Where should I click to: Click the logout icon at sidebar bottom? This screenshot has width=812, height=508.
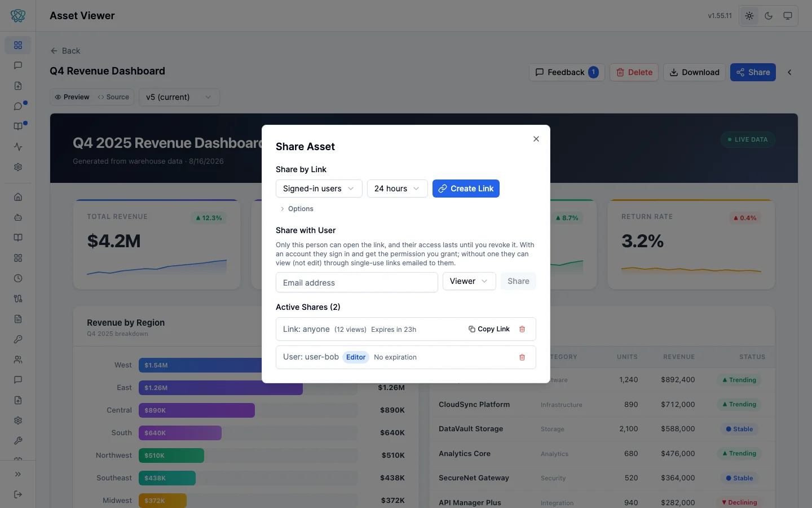coord(18,494)
